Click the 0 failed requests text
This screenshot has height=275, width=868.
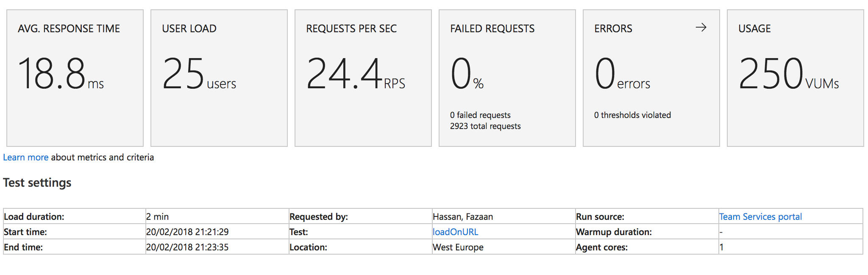(x=480, y=115)
